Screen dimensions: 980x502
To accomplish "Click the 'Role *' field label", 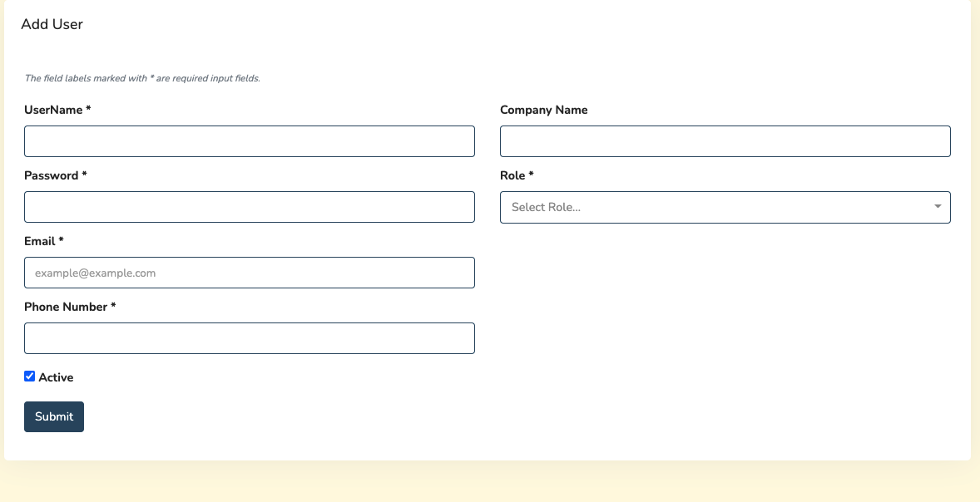I will 517,175.
